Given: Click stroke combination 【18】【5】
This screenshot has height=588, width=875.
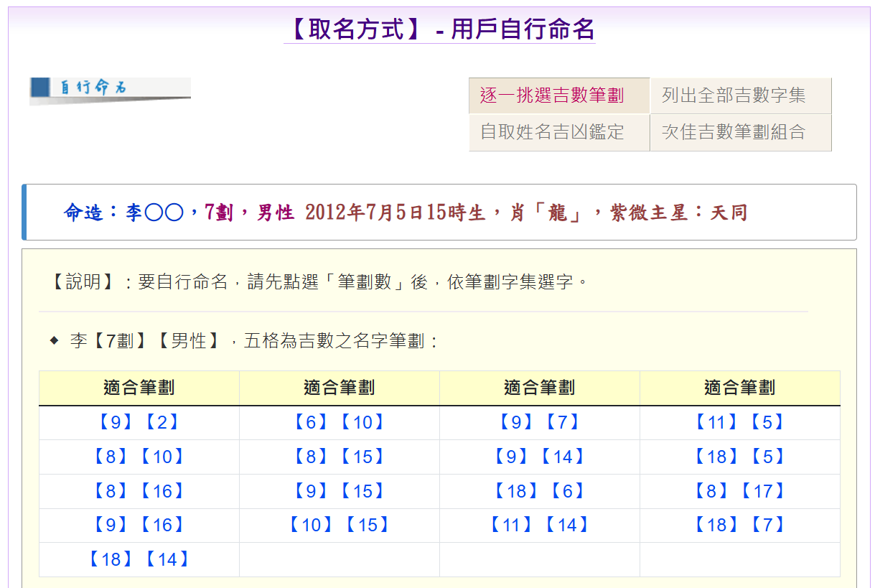Looking at the screenshot, I should pyautogui.click(x=739, y=457).
